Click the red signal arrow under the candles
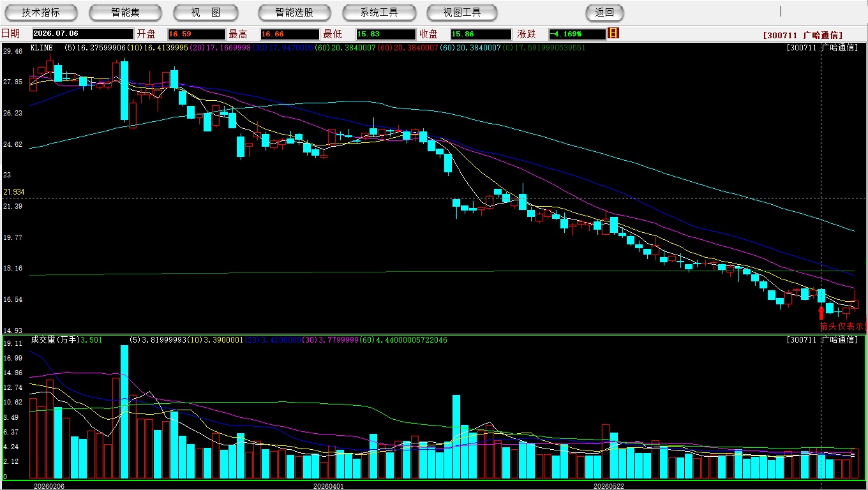Image resolution: width=868 pixels, height=490 pixels. 821,312
